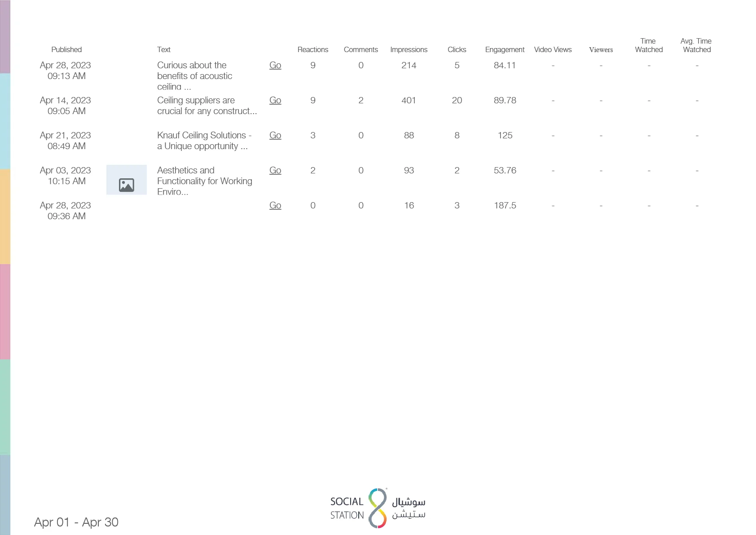This screenshot has width=756, height=535.
Task: Click the Time Watched column header
Action: click(x=649, y=45)
